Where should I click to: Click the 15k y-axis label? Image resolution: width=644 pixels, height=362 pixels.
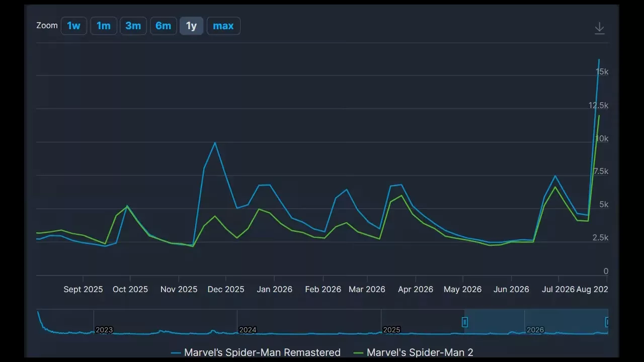602,72
